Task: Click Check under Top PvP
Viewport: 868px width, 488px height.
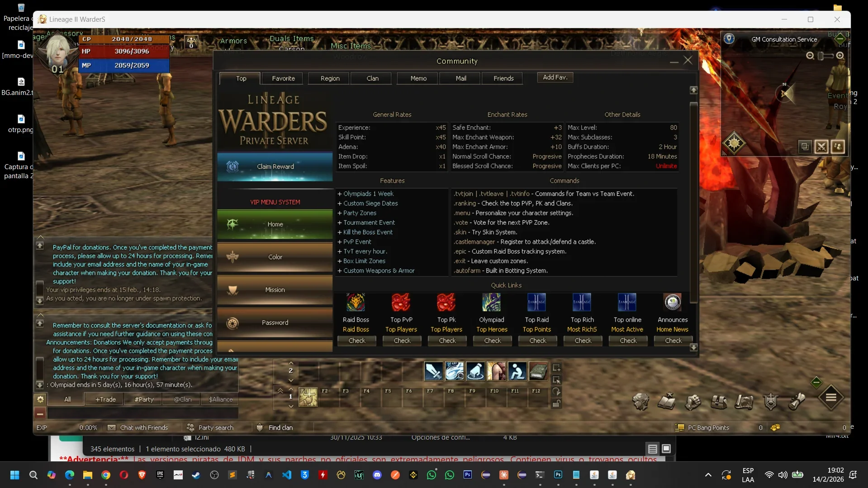Action: 402,341
